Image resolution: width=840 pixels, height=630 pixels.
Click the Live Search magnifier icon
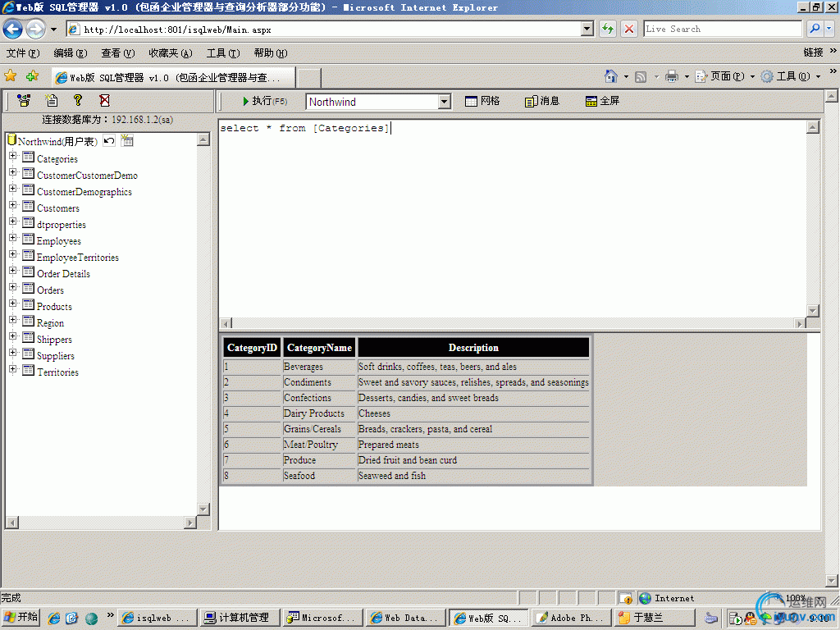point(815,29)
